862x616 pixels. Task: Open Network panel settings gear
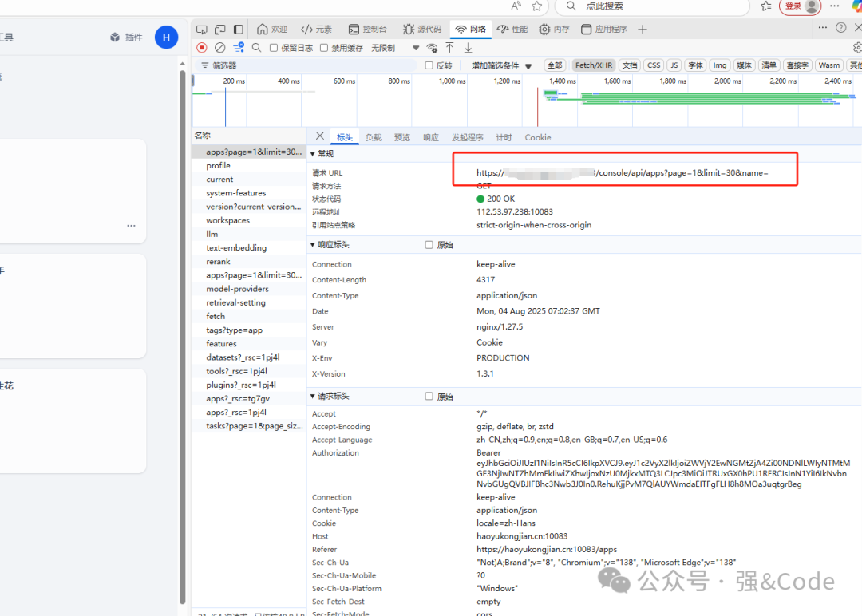coord(857,48)
